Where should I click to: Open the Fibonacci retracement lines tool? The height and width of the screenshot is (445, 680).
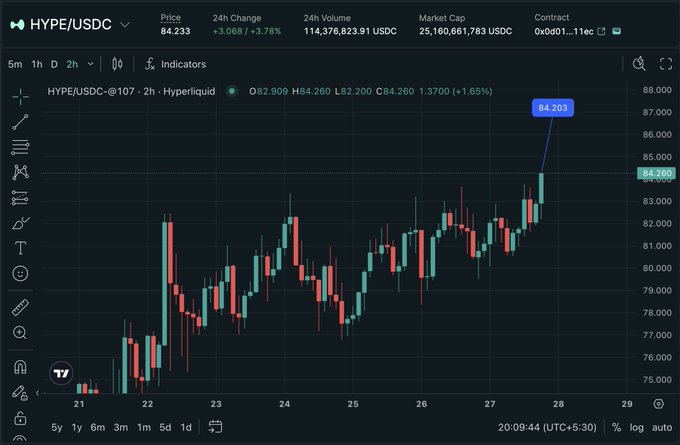tap(20, 147)
